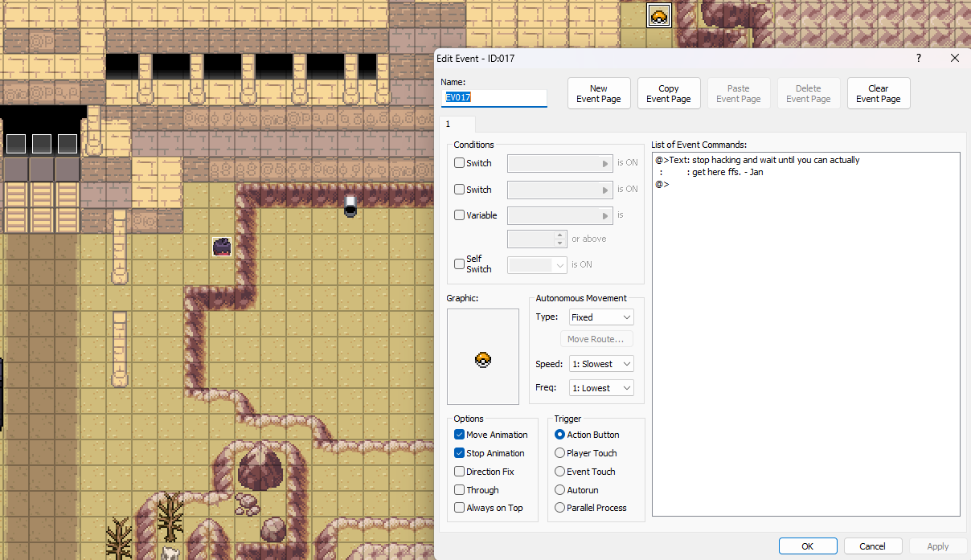The height and width of the screenshot is (560, 971).
Task: Click the New Event Page button
Action: click(599, 94)
